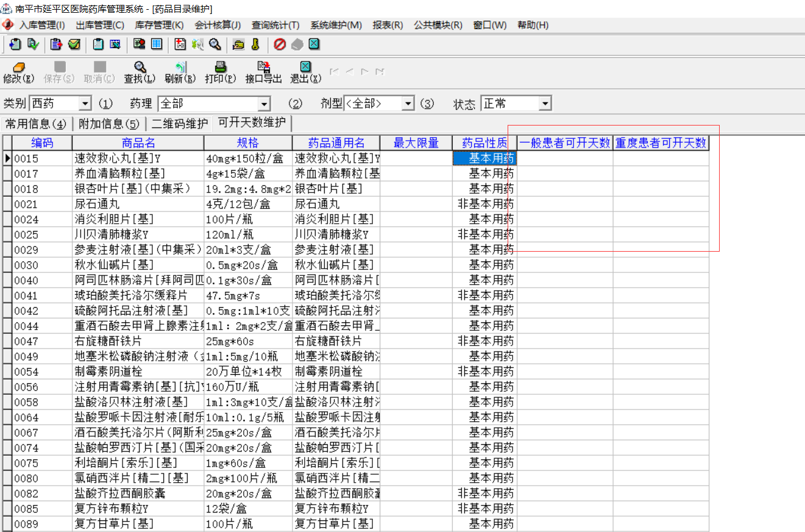Image resolution: width=805 pixels, height=532 pixels.
Task: Click the 12袋/盒 specification cell
Action: 248,509
